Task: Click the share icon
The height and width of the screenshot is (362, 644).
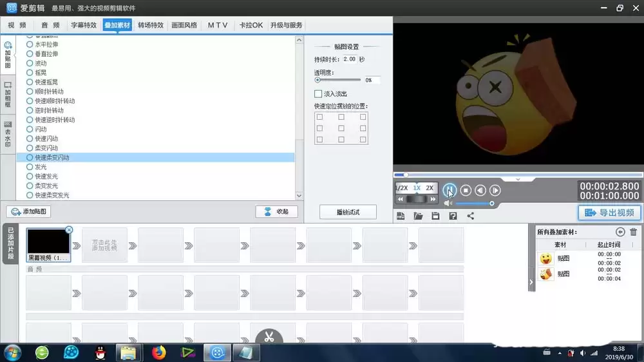Action: point(471,216)
